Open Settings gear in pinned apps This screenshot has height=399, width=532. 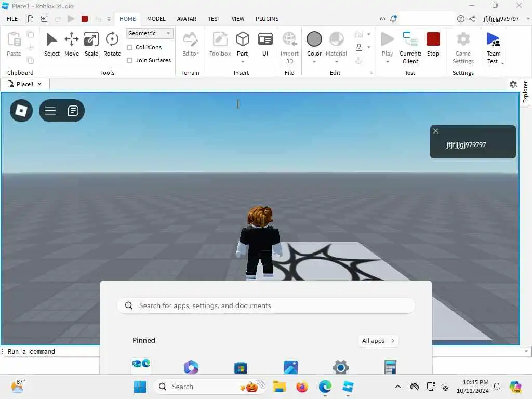(341, 367)
